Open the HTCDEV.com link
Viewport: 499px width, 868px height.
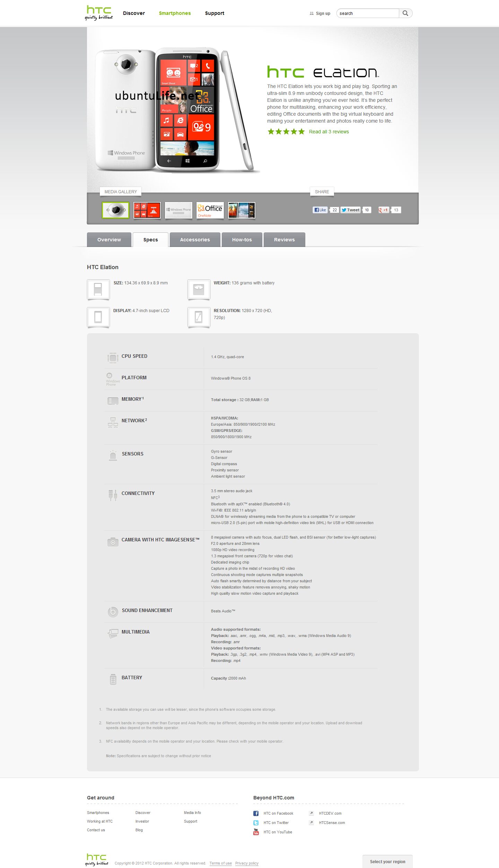tap(330, 813)
